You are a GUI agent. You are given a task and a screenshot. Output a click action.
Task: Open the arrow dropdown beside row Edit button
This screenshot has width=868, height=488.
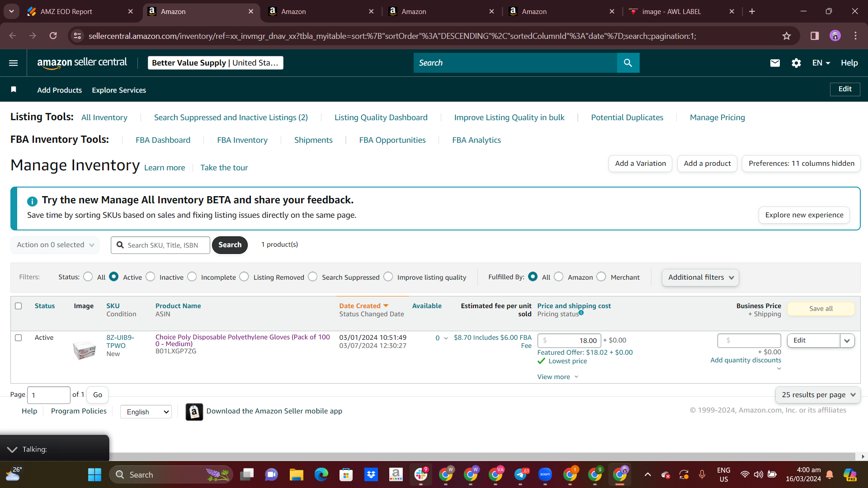(x=847, y=341)
